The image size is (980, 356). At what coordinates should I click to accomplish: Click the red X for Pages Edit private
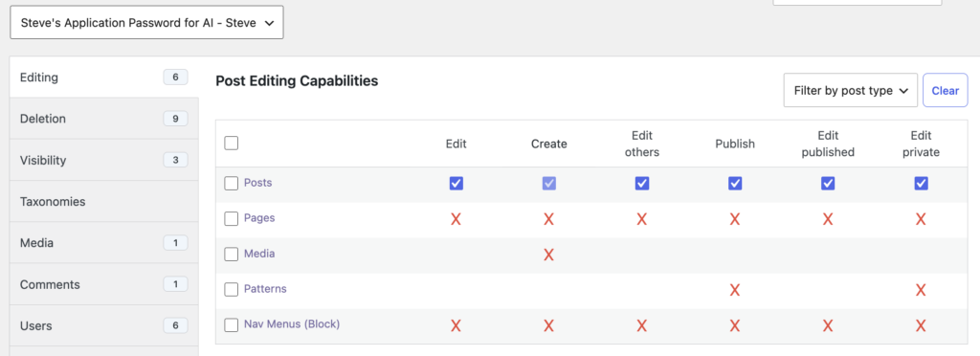click(921, 219)
